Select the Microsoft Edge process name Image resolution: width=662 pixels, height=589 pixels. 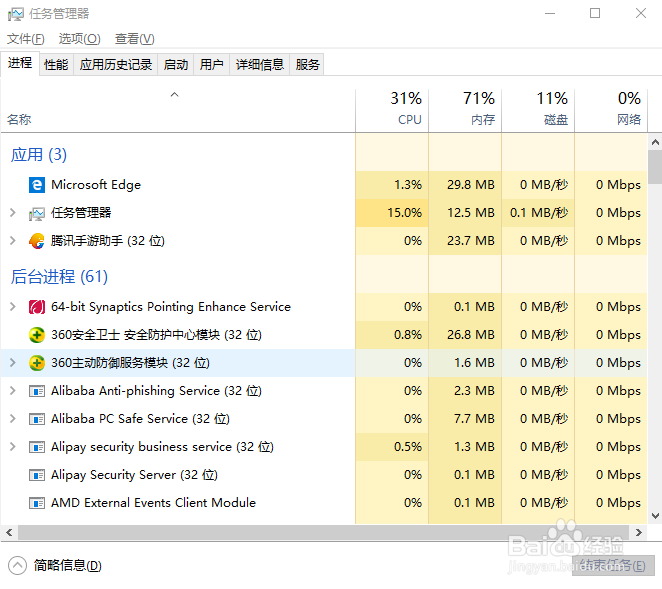pyautogui.click(x=96, y=185)
